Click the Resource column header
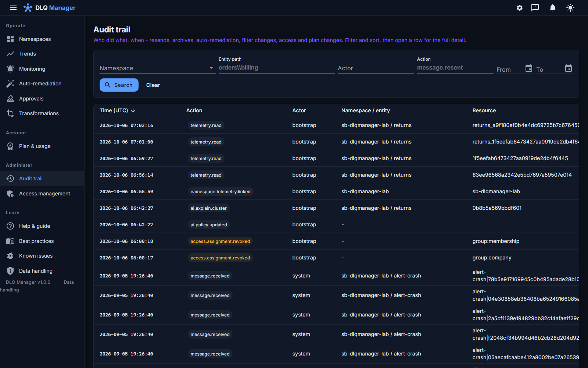Viewport: 588px width, 368px height. coord(484,110)
